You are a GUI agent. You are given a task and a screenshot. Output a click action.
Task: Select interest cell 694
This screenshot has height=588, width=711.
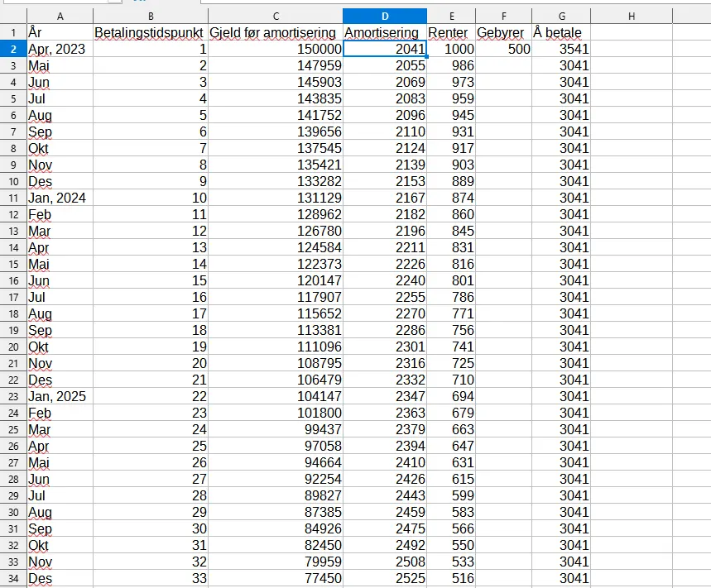coord(452,396)
